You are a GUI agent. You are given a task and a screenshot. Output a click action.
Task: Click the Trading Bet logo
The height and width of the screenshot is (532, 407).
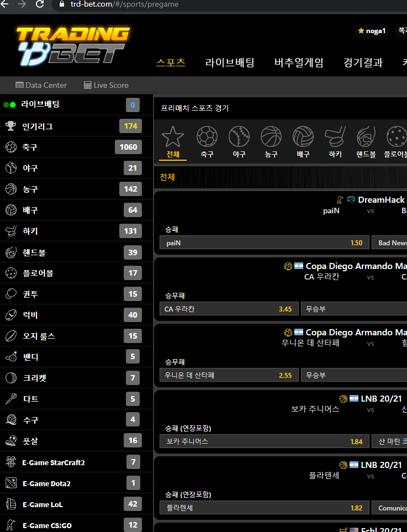73,45
